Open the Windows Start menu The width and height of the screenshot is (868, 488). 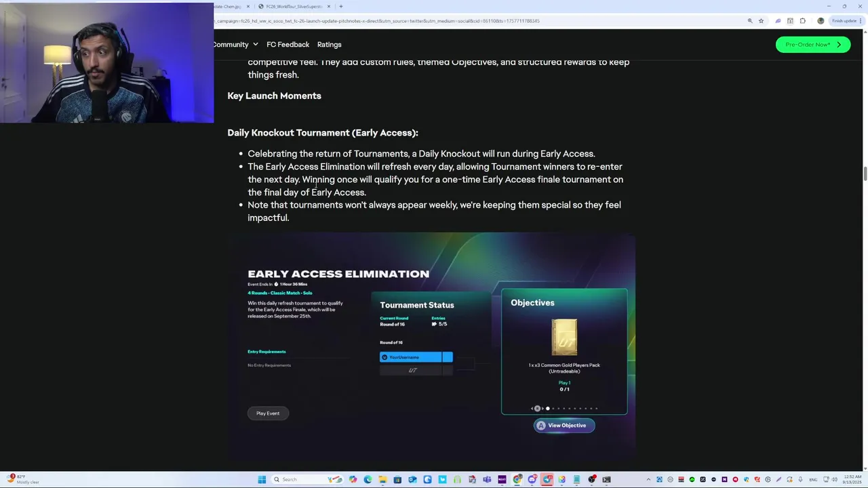point(262,479)
